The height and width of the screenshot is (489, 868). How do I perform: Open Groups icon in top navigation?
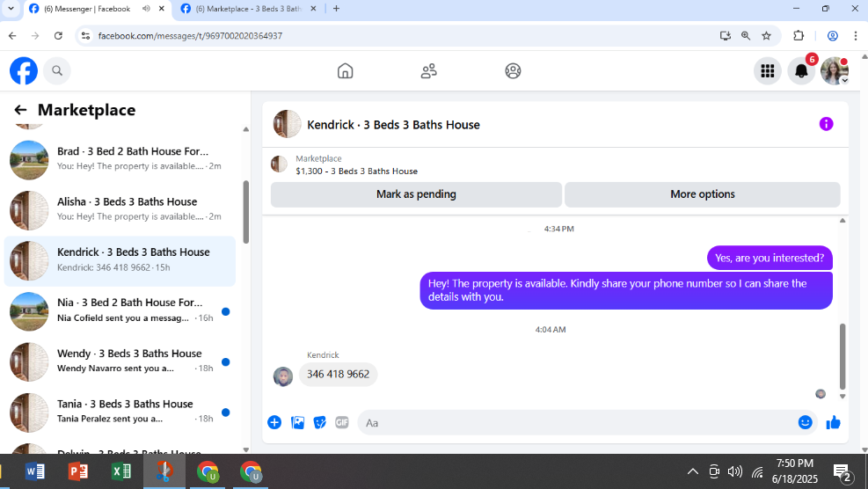point(513,71)
